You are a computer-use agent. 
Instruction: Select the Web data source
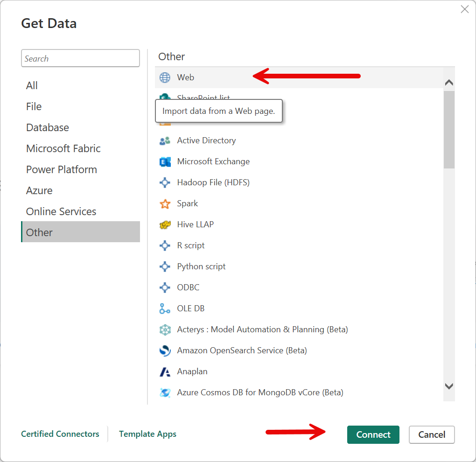tap(299, 77)
